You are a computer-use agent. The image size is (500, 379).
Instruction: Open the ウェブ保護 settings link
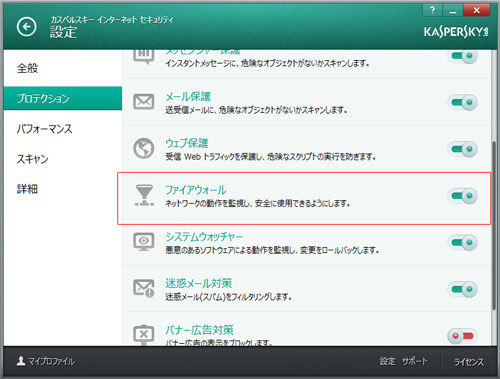click(187, 143)
